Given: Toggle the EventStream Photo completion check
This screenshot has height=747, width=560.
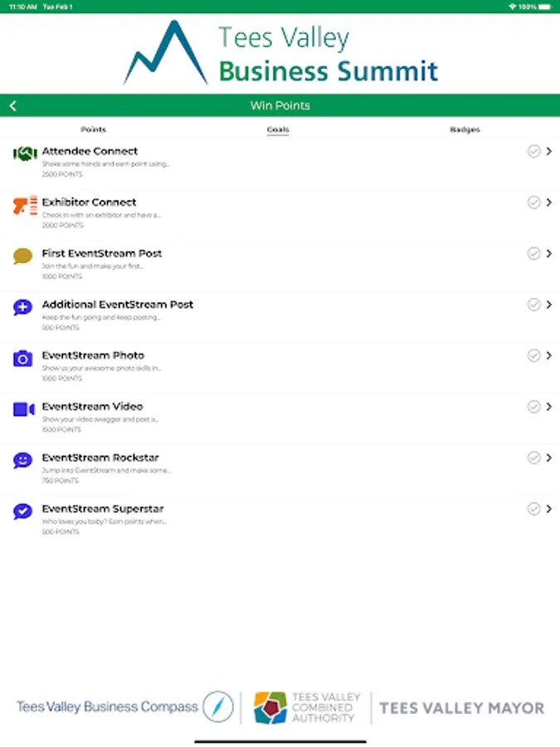Looking at the screenshot, I should pos(533,355).
